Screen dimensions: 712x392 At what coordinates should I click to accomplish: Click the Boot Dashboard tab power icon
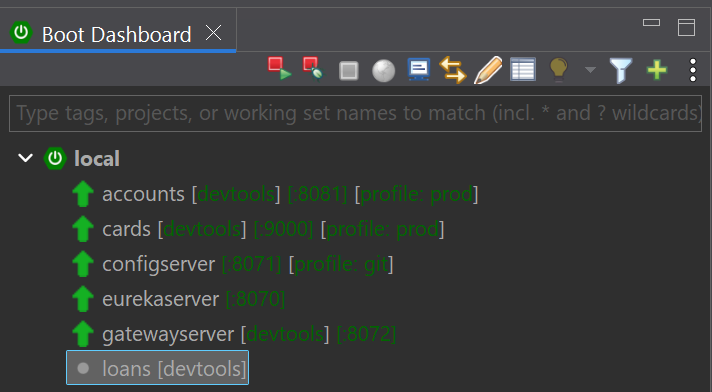point(21,33)
